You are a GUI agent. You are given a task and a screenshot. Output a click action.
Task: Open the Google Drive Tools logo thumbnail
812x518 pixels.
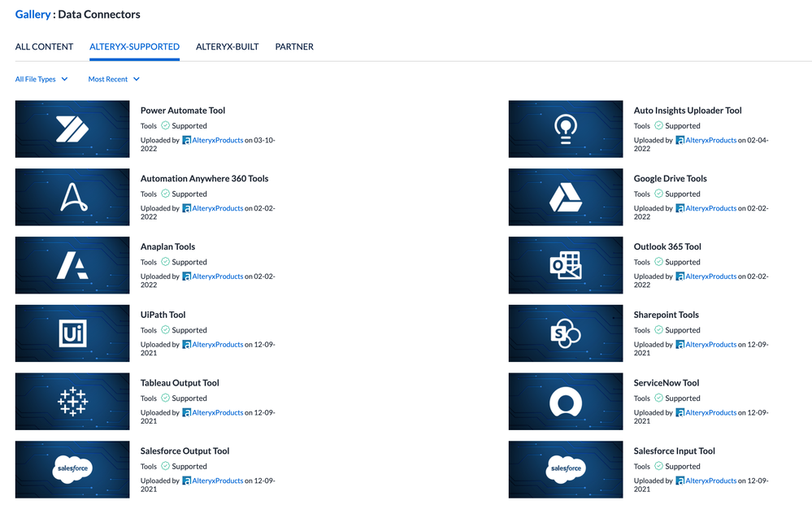[x=566, y=197]
